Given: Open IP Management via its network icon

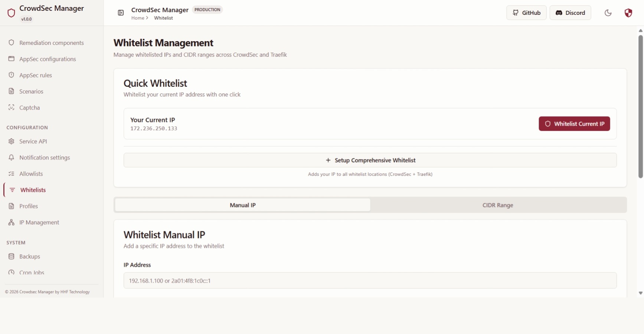Looking at the screenshot, I should coord(12,222).
